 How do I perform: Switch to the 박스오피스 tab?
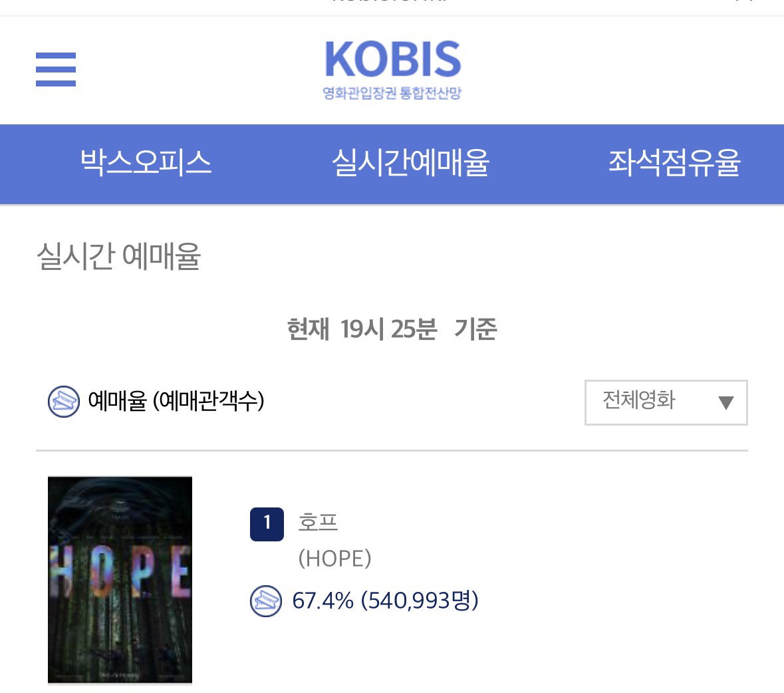(146, 163)
